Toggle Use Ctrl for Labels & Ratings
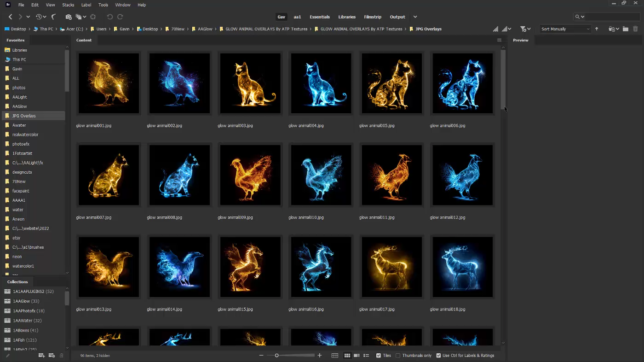Image resolution: width=644 pixels, height=362 pixels. [438, 356]
